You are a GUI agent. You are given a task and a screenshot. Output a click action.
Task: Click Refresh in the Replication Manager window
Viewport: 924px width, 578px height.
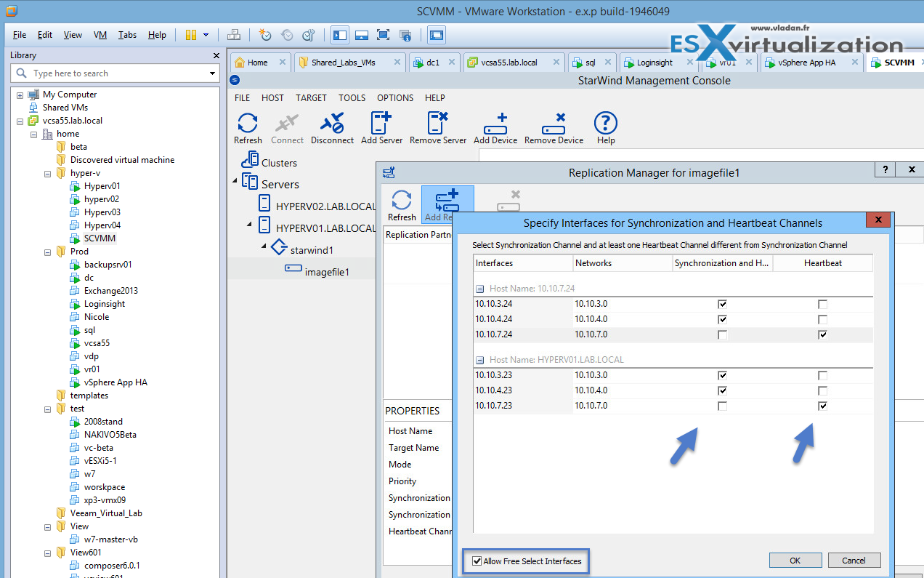tap(402, 206)
